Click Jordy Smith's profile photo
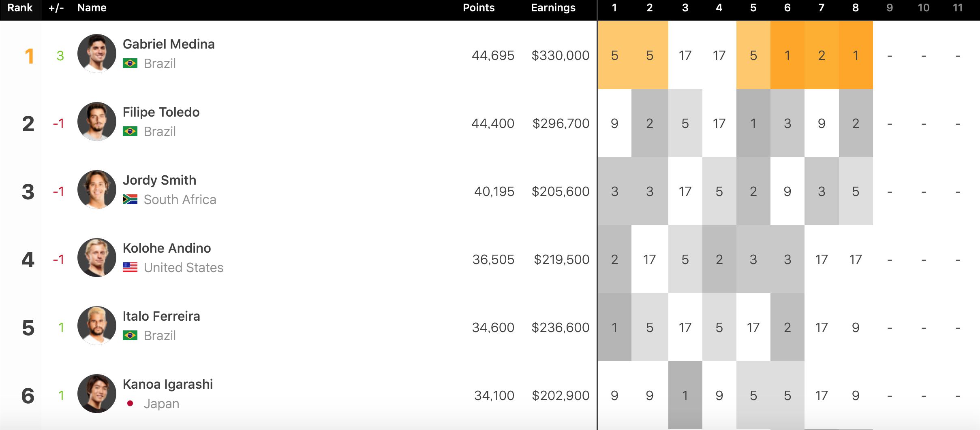Viewport: 980px width, 430px height. [96, 189]
